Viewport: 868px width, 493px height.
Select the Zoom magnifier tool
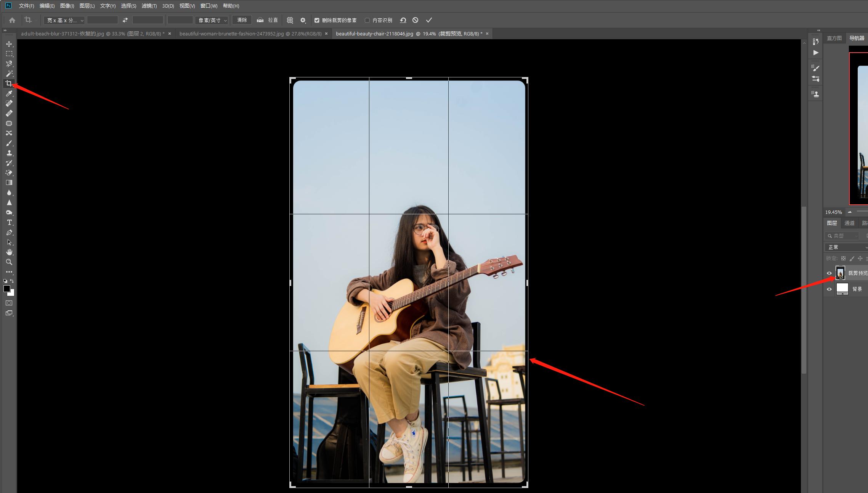tap(9, 262)
